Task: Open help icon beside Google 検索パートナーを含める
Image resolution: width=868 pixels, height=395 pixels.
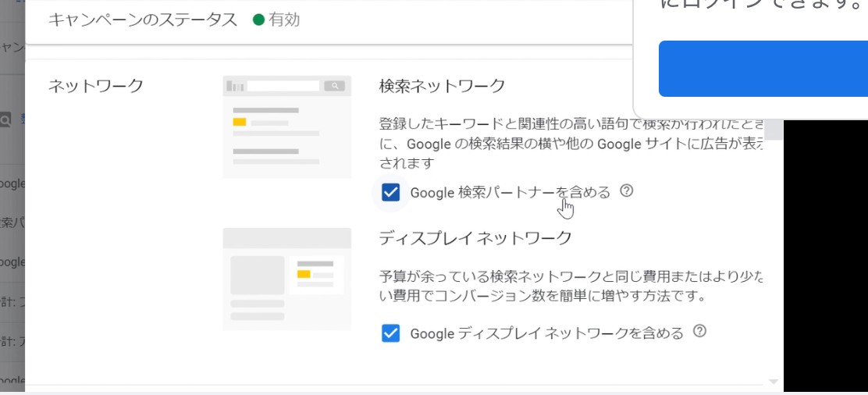Action: click(626, 191)
